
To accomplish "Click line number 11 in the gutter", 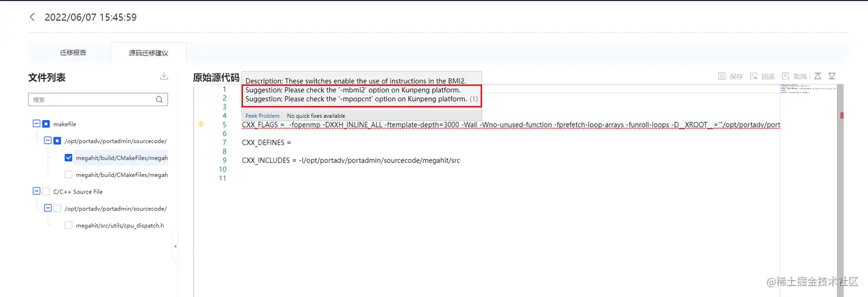I will [223, 178].
